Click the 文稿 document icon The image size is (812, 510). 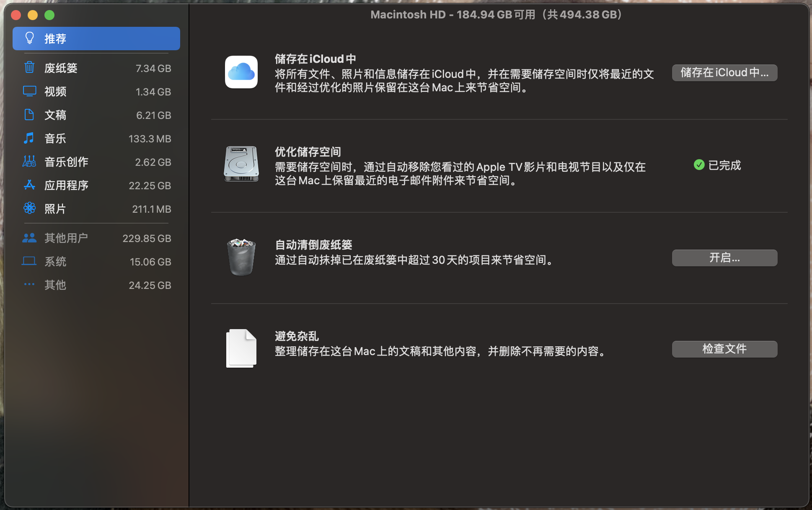[29, 115]
